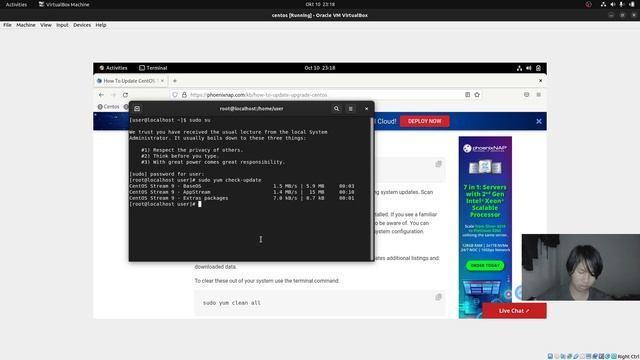Click Firefox forward arrow button
The image size is (640, 360).
click(113, 95)
